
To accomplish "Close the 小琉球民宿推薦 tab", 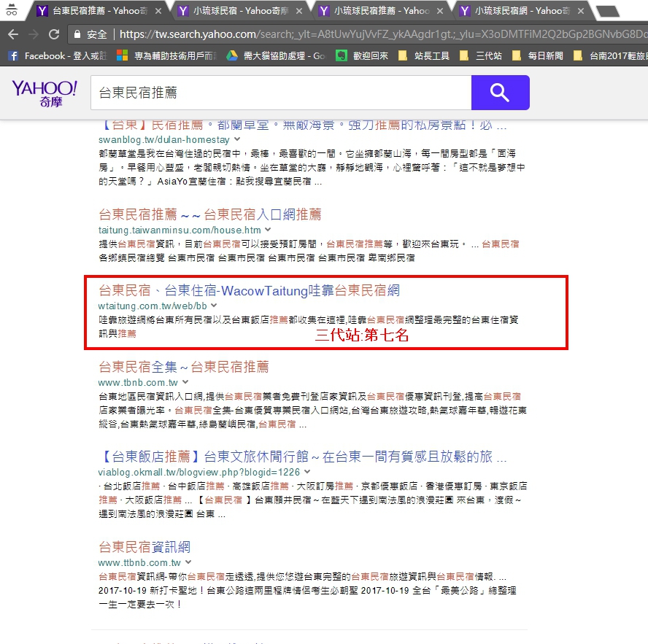I will coord(440,11).
